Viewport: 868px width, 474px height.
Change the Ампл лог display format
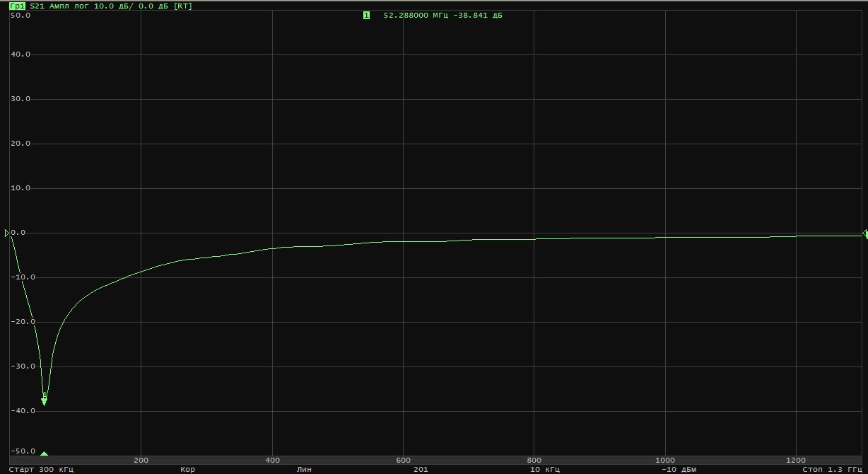[70, 6]
